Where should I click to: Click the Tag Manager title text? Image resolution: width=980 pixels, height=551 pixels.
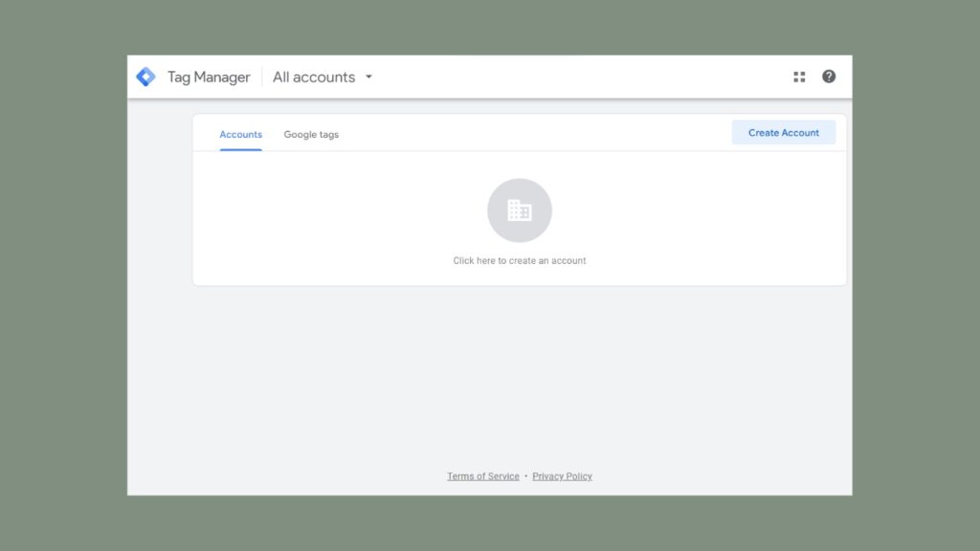[209, 77]
